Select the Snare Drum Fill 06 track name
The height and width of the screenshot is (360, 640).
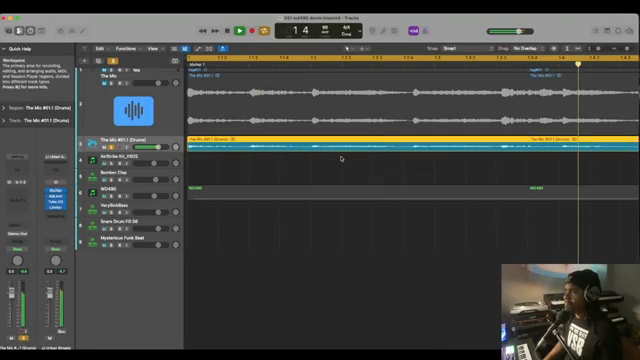(x=119, y=222)
